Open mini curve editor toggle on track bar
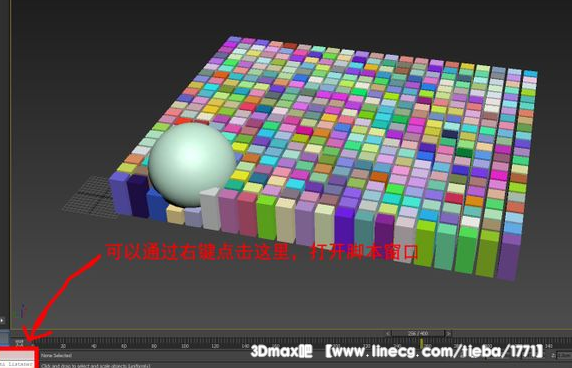Screen dimensions: 572x368 (19, 343)
